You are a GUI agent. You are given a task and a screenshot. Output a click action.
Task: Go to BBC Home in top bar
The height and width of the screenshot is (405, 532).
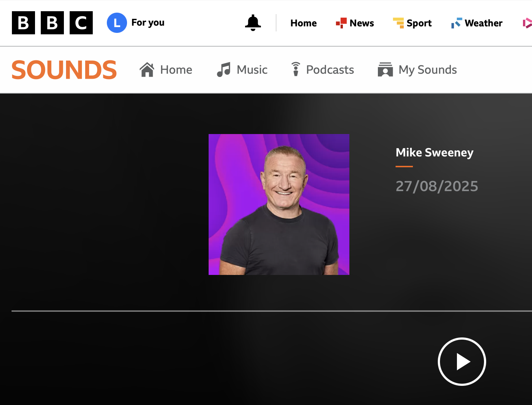pos(303,23)
